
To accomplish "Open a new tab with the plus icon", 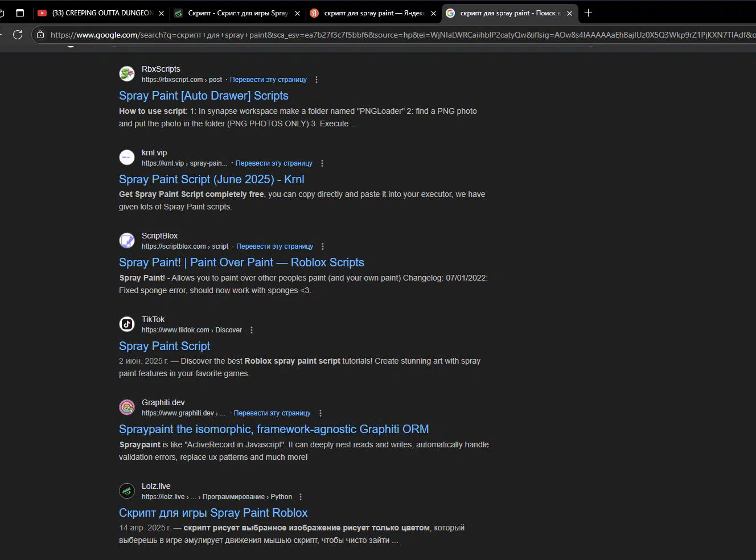I will (589, 13).
